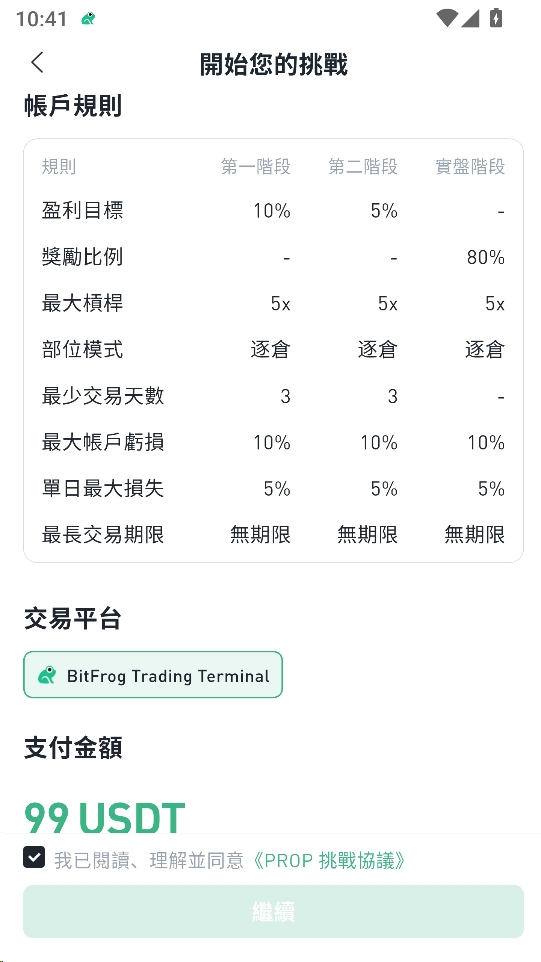Open the 《PROP 挑戰協議》 link

point(329,861)
